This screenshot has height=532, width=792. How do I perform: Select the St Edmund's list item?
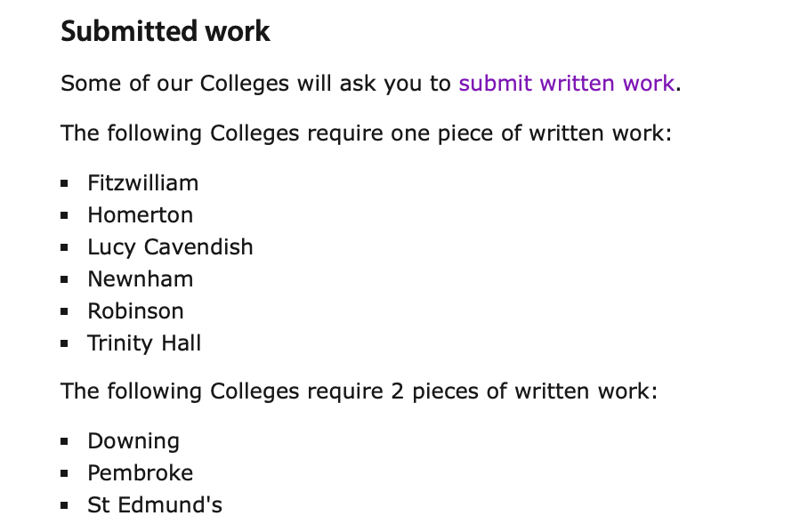tap(155, 504)
